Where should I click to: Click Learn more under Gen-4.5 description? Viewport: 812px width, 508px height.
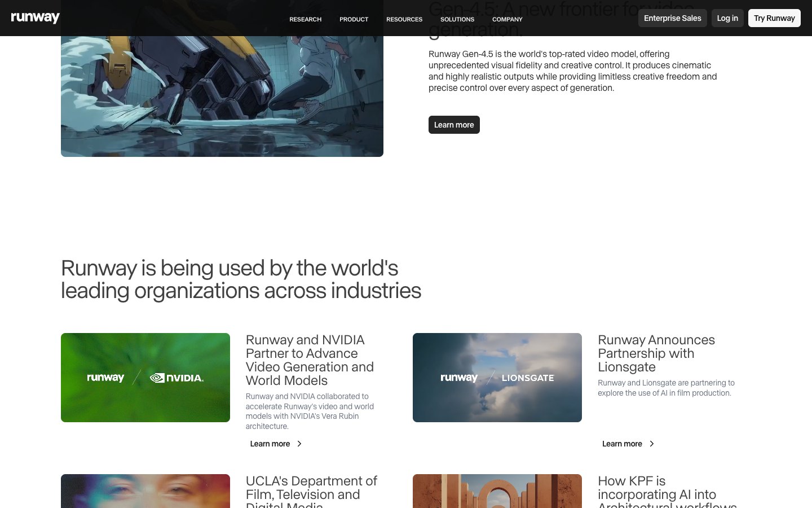[454, 125]
